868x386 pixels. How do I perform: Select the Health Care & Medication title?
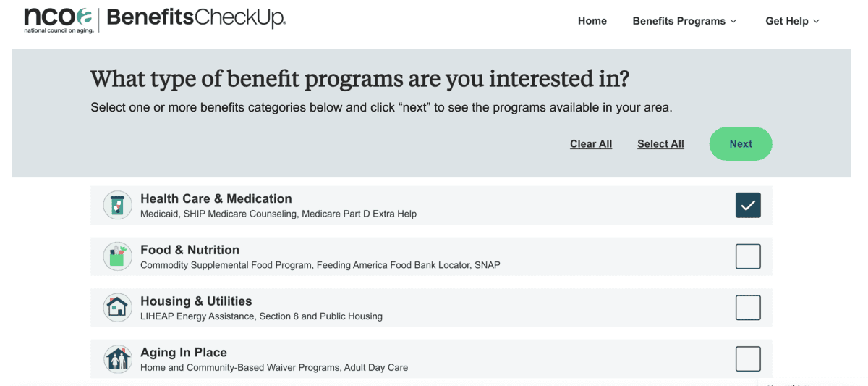click(216, 198)
